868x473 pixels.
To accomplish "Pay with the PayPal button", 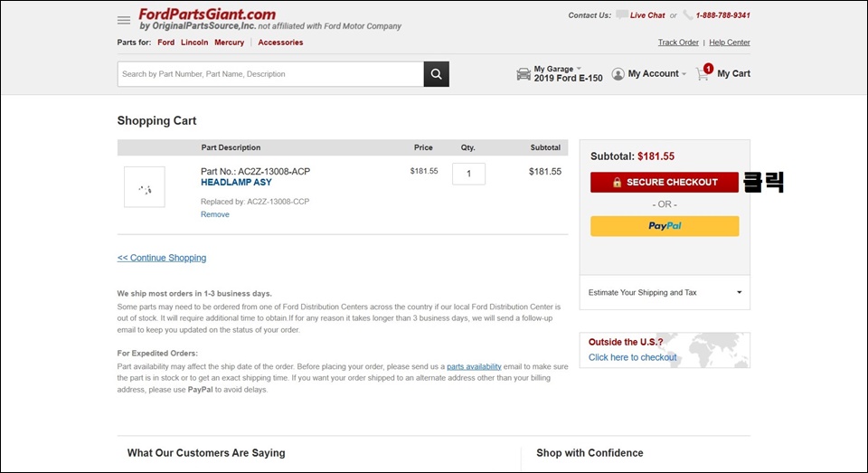I will [x=665, y=226].
